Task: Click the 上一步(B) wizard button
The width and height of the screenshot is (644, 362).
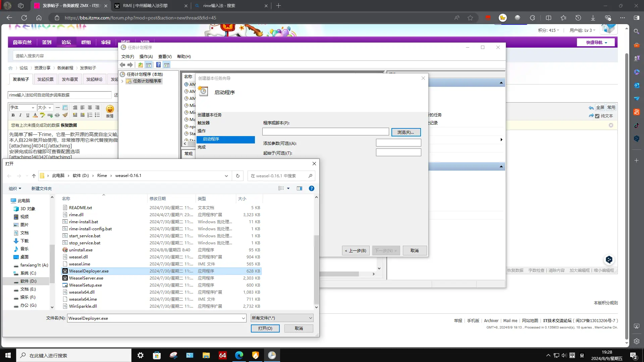Action: pos(356,251)
